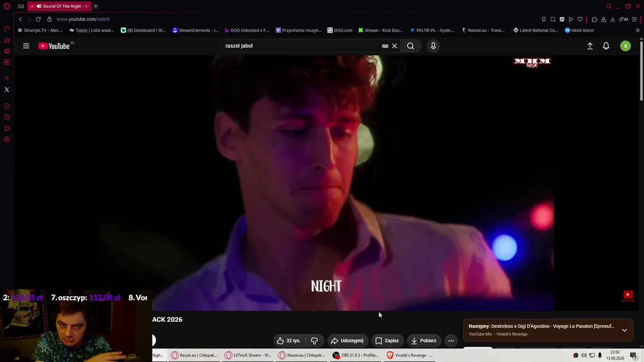Open the Latest National Co bookmark
The width and height of the screenshot is (644, 362).
click(x=536, y=30)
